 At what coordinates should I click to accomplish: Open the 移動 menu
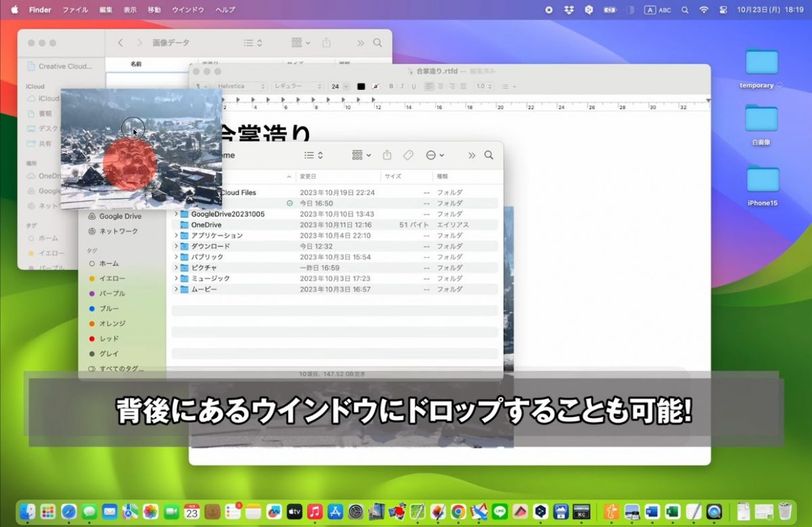(x=154, y=10)
